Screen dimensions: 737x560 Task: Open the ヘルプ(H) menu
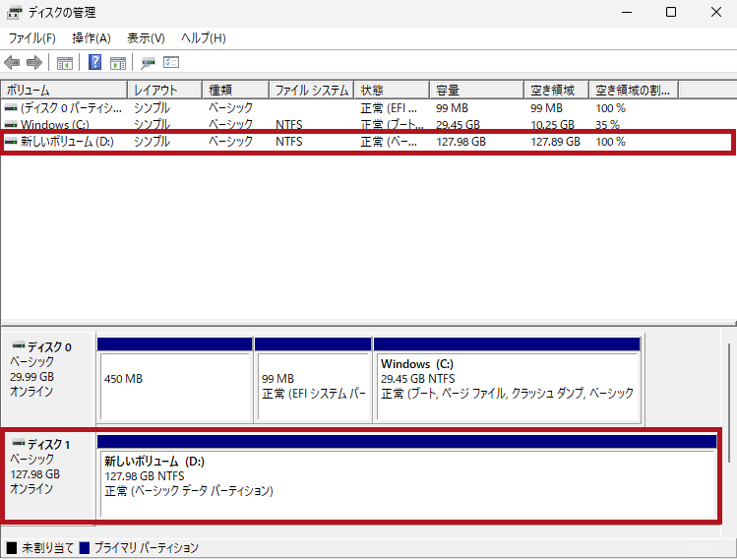click(203, 38)
